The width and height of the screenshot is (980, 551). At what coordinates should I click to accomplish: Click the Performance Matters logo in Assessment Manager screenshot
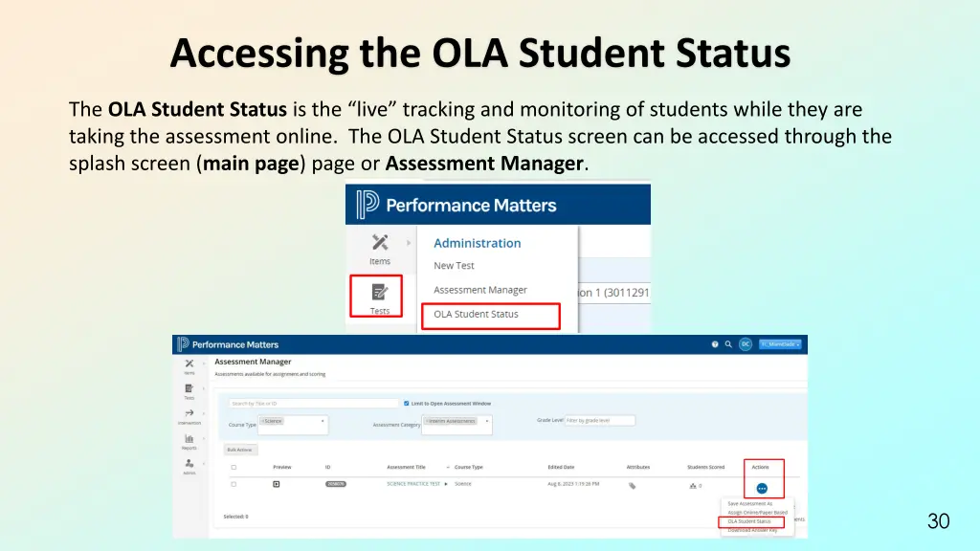click(228, 344)
